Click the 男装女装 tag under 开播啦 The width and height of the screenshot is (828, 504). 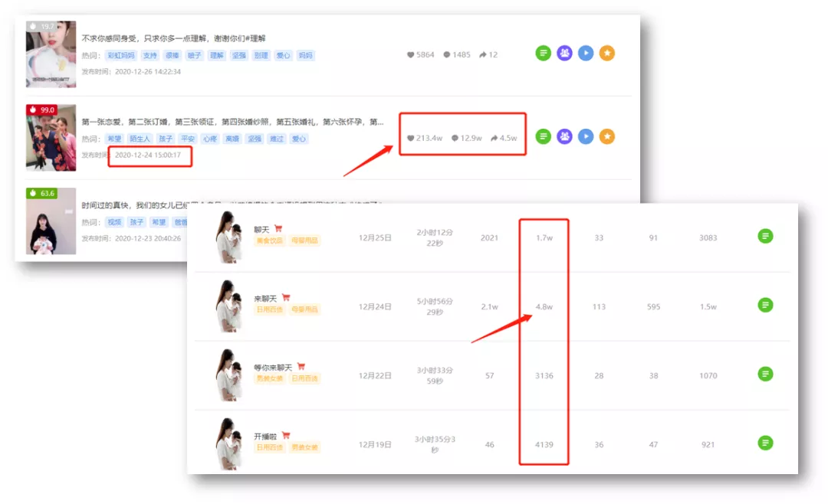[305, 447]
